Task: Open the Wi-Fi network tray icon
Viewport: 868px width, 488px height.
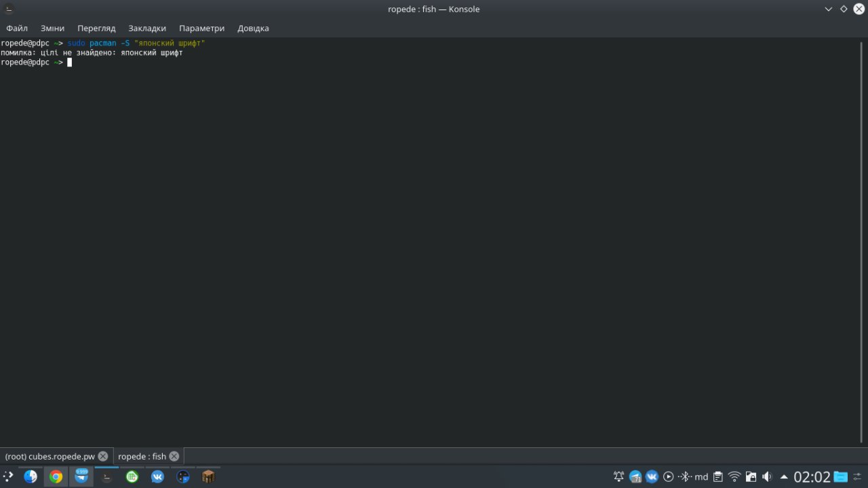Action: 734,476
